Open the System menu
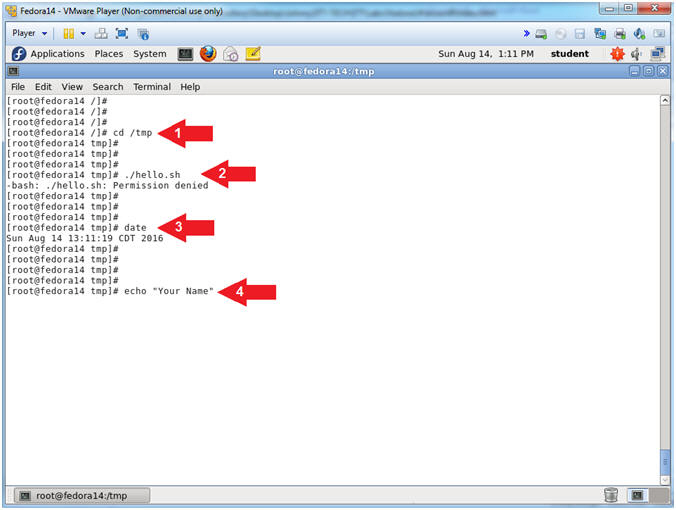Viewport: 676px width, 510px height. (150, 54)
